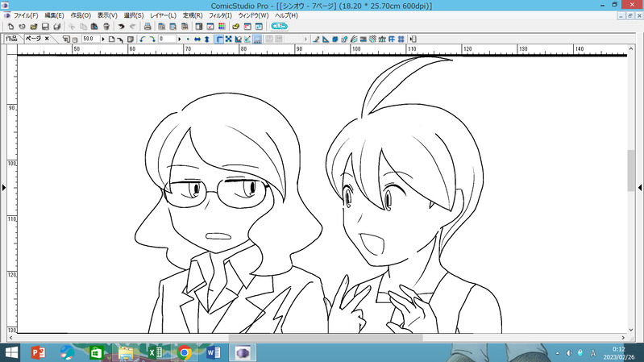Open the ヘルプ(H) menu
The height and width of the screenshot is (362, 644).
pos(286,15)
